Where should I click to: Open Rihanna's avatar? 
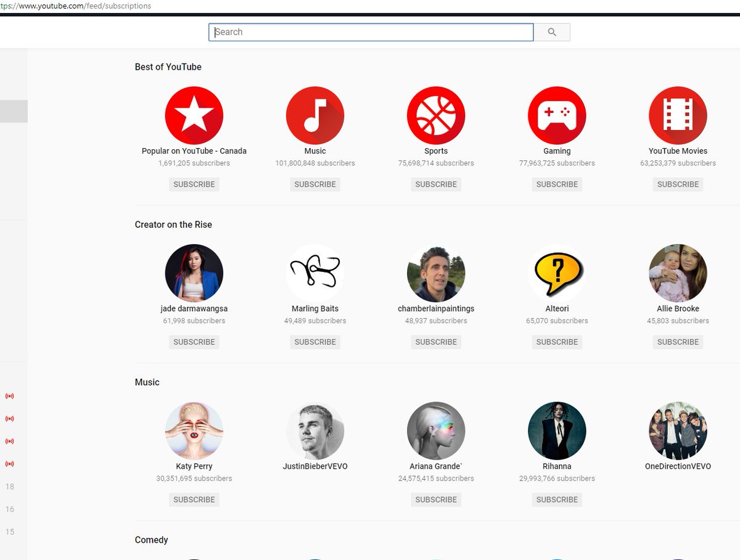pyautogui.click(x=557, y=431)
